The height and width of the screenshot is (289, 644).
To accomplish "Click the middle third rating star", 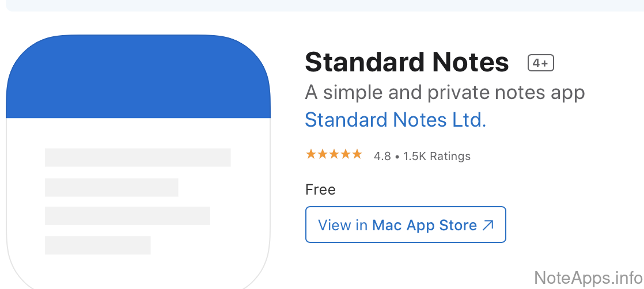I will tap(334, 154).
